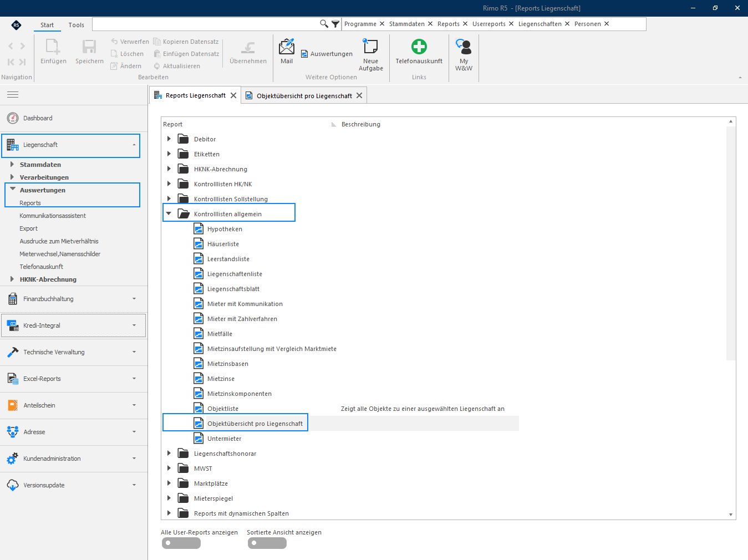Screen dimensions: 748x560
Task: Open the Adresse sidebar section
Action: pyautogui.click(x=74, y=432)
